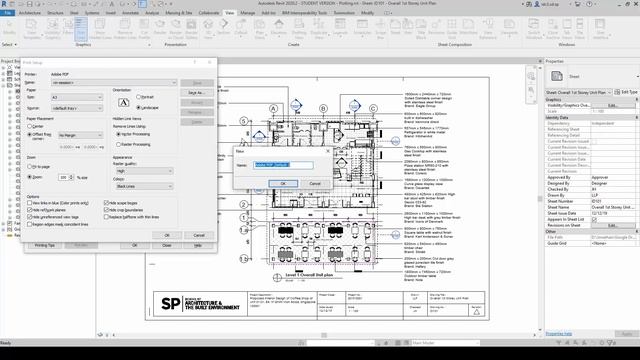
Task: Enable Replace halftone with thin lines
Action: tap(106, 217)
